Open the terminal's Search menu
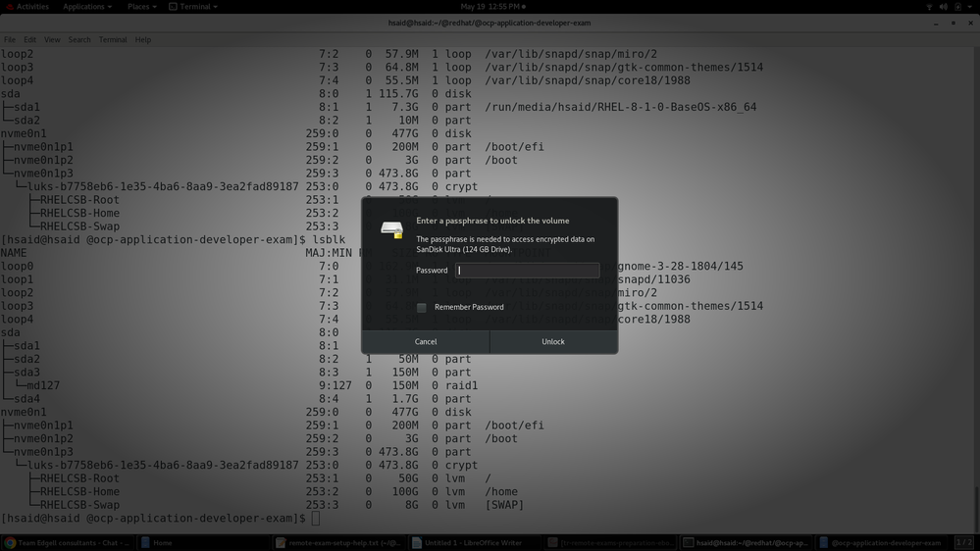This screenshot has height=551, width=980. pyautogui.click(x=79, y=40)
